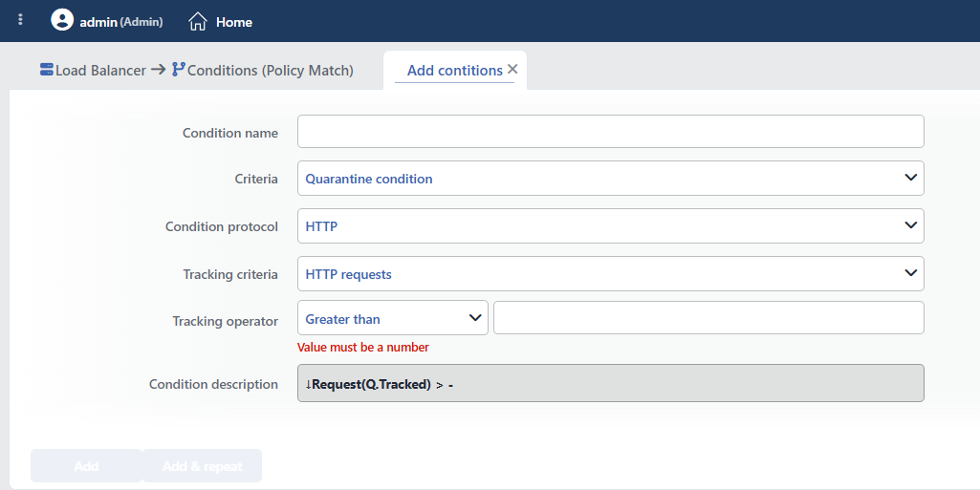The width and height of the screenshot is (980, 490).
Task: Click the Condition protocol label
Action: [x=222, y=226]
